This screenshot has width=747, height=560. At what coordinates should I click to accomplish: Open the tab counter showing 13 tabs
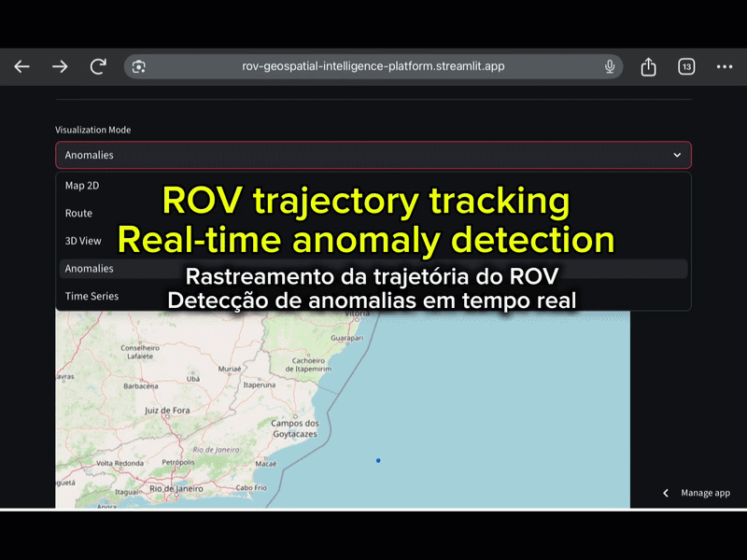pos(685,66)
